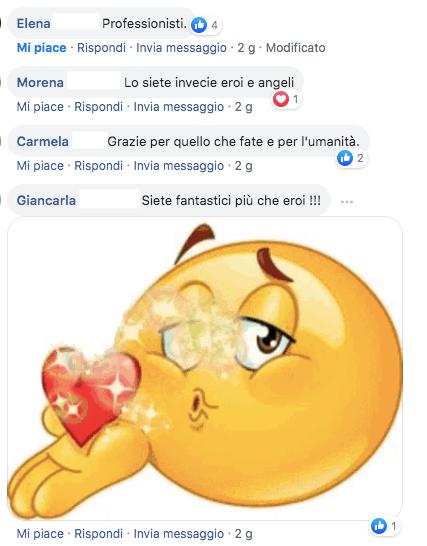Open the kissing emoji heart image
427x546 pixels.
coord(205,368)
